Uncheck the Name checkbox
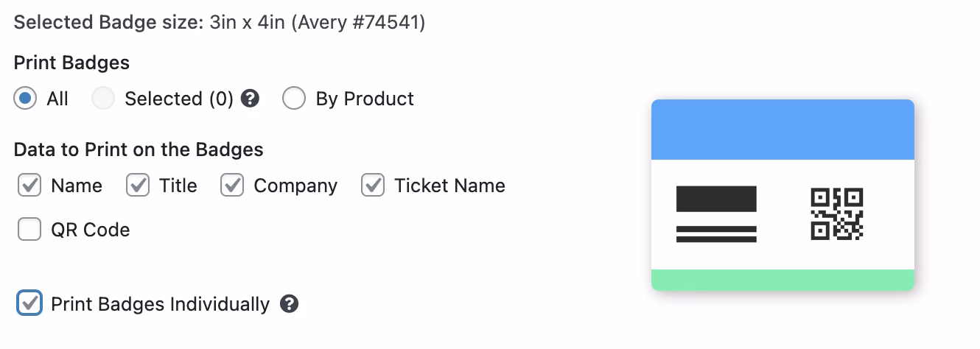The width and height of the screenshot is (980, 349). point(29,186)
